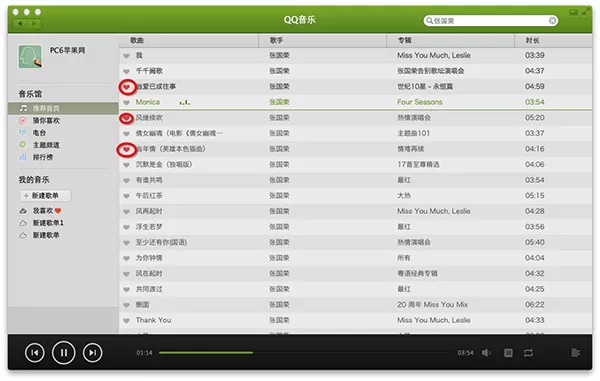Select album 世纪10星 - 永恒篇
600x381 pixels.
pos(425,86)
